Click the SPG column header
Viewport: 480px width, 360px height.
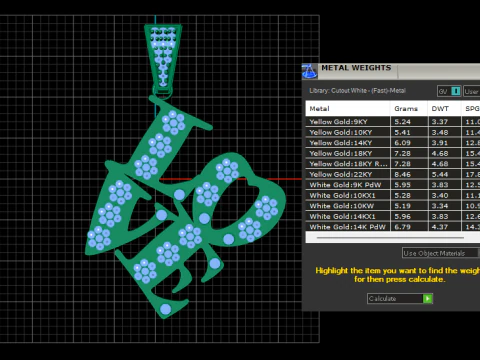point(471,108)
